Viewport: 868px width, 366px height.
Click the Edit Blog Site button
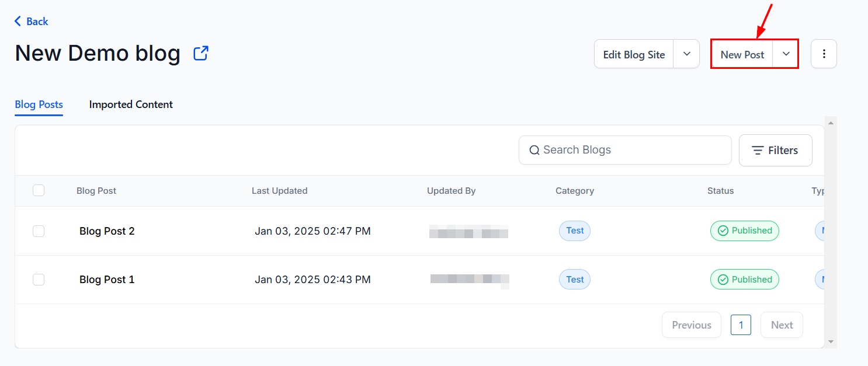click(634, 54)
